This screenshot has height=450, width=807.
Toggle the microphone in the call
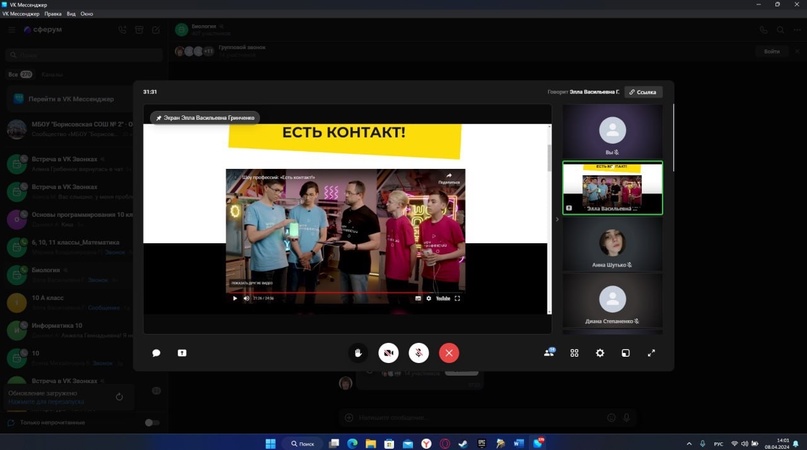point(419,353)
